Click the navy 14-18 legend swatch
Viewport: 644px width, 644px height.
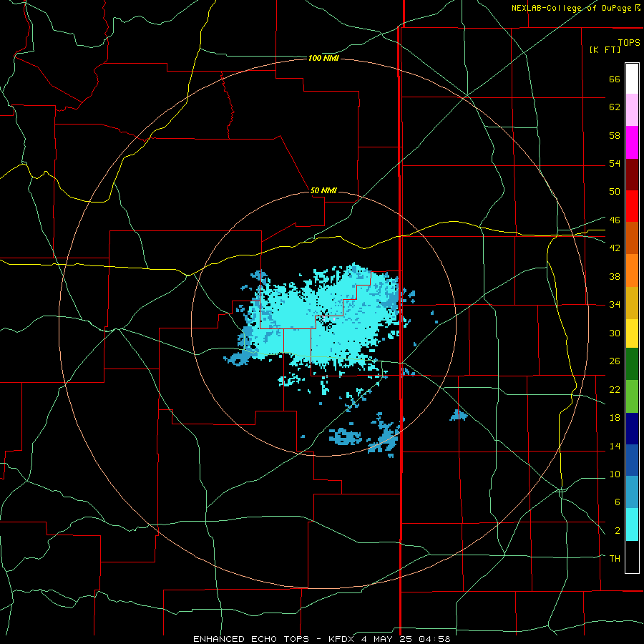pos(632,429)
